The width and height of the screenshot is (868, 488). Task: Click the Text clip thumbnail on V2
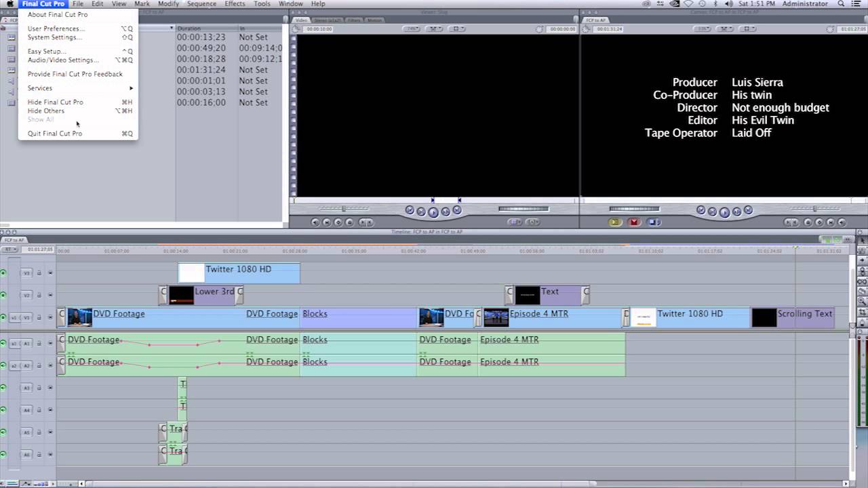[527, 296]
